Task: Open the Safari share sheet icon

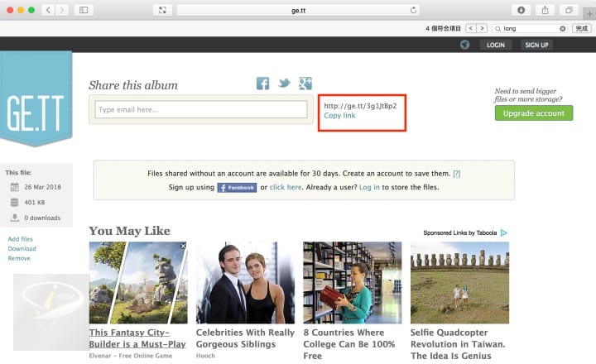Action: pos(546,10)
